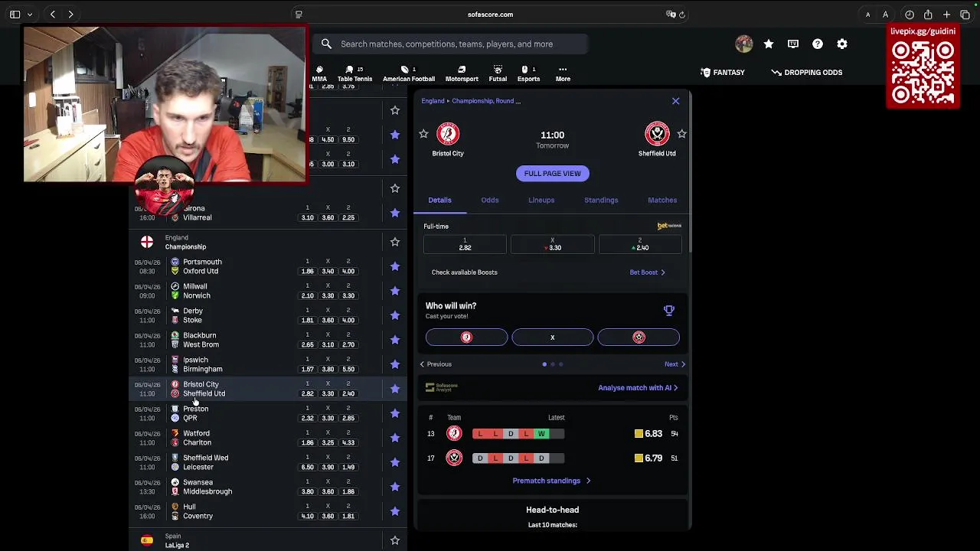This screenshot has height=551, width=980.
Task: Click the search matches input field
Action: tap(449, 44)
